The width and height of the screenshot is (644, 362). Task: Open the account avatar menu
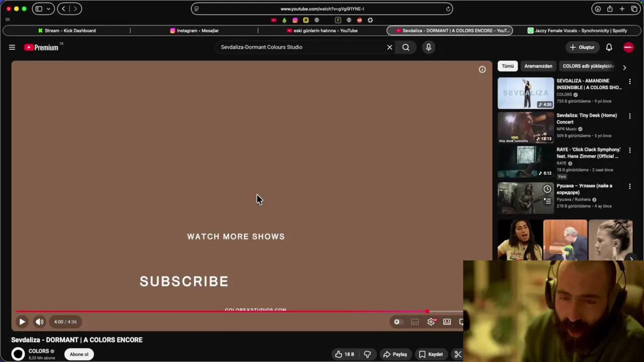628,47
